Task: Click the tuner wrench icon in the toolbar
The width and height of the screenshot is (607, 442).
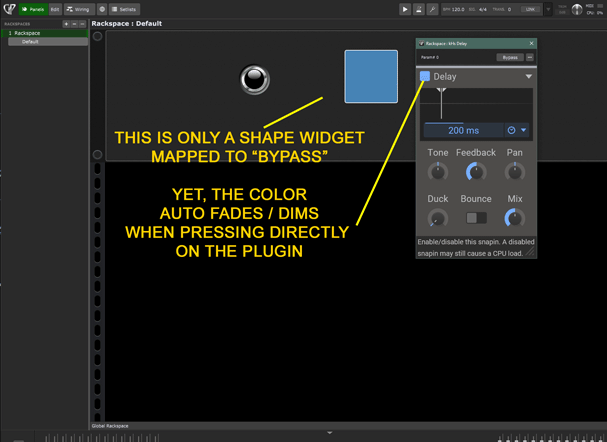Action: 431,8
